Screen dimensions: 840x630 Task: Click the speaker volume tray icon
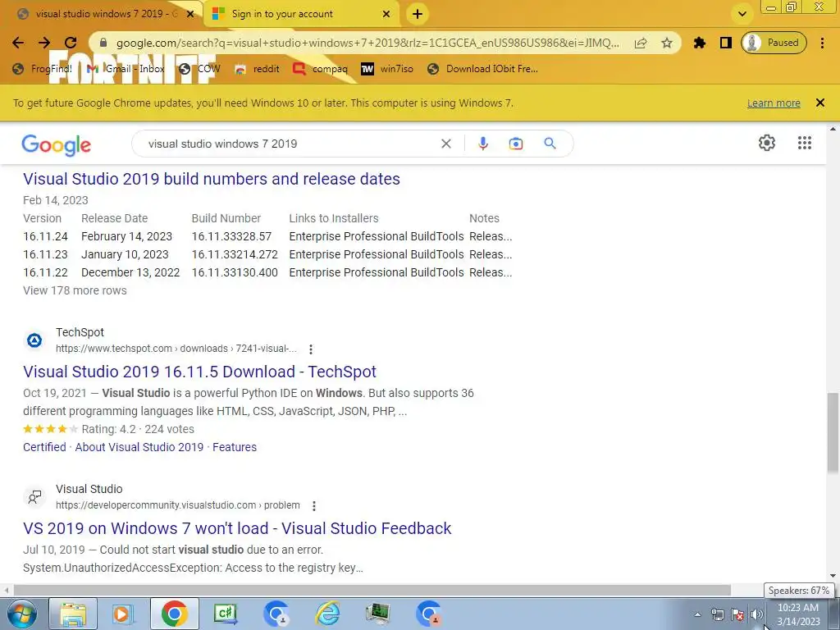(756, 615)
